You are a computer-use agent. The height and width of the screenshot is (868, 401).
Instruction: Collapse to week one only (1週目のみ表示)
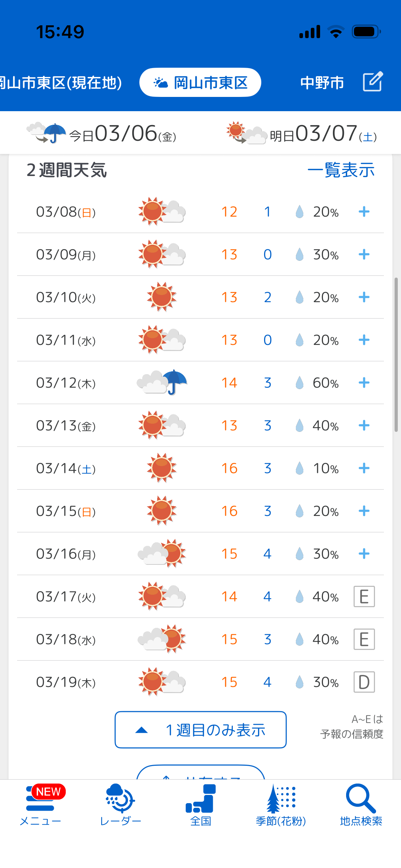[201, 730]
